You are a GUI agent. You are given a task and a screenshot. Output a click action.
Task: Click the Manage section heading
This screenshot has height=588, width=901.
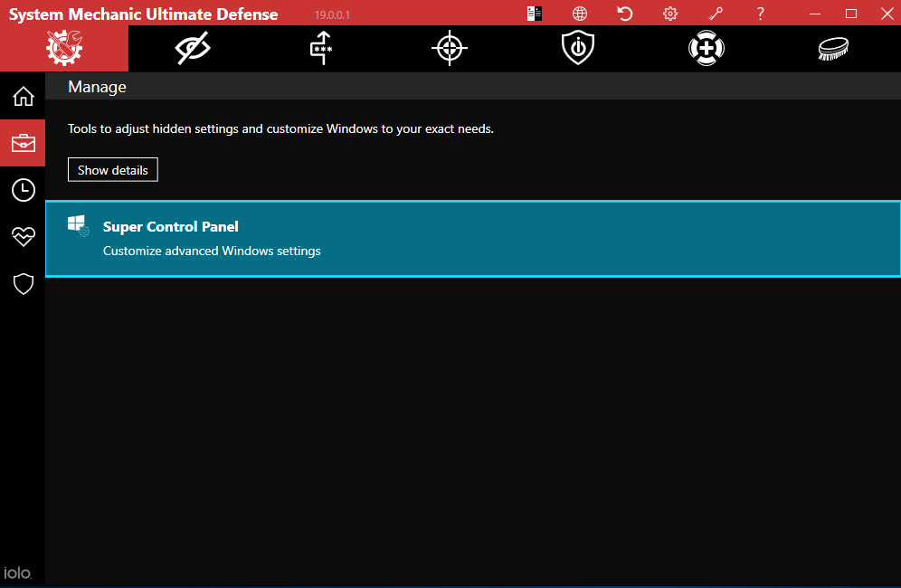point(97,87)
